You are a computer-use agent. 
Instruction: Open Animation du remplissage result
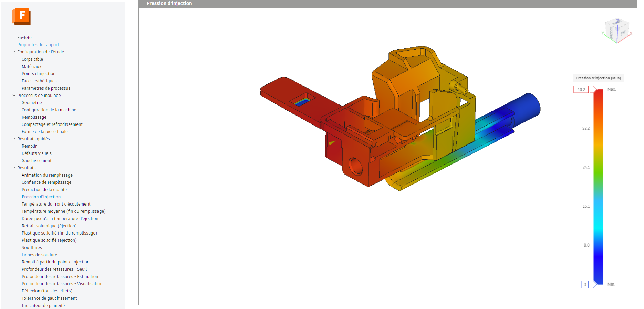point(47,175)
